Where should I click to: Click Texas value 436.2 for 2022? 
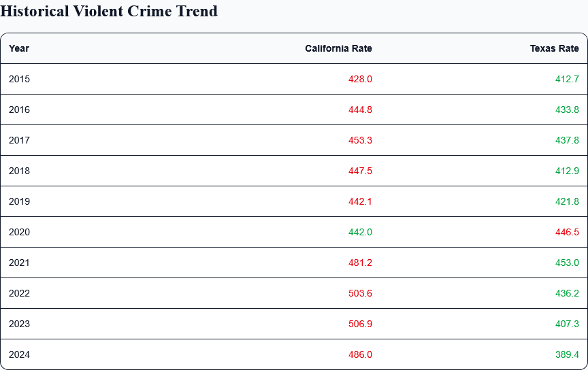[x=567, y=294]
